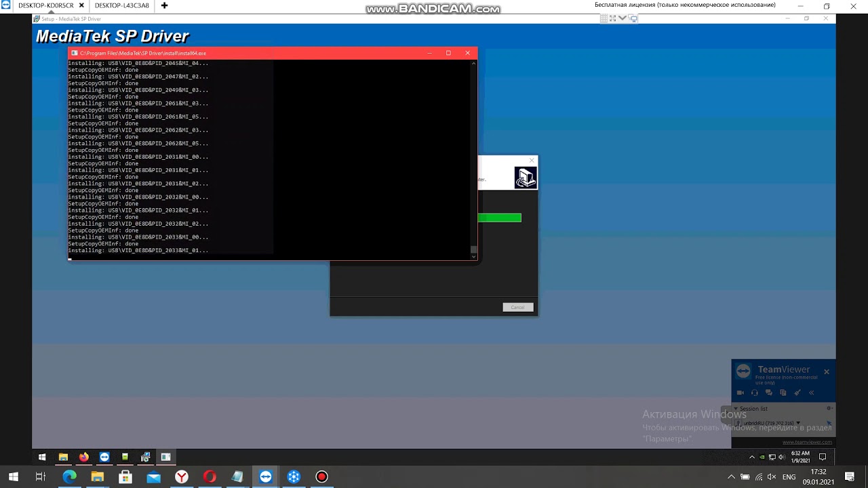
Task: Collapse the Session list section
Action: [x=736, y=409]
